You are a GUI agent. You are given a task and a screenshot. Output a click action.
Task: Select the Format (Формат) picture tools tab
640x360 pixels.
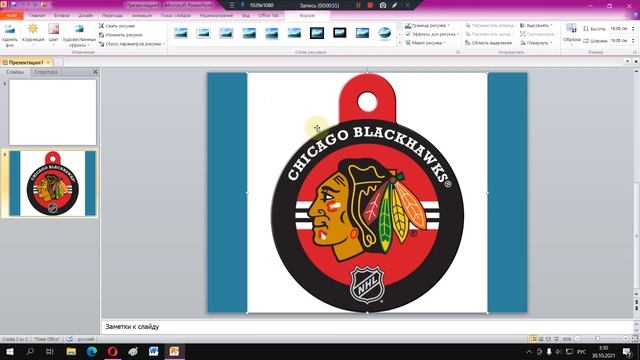click(x=307, y=16)
